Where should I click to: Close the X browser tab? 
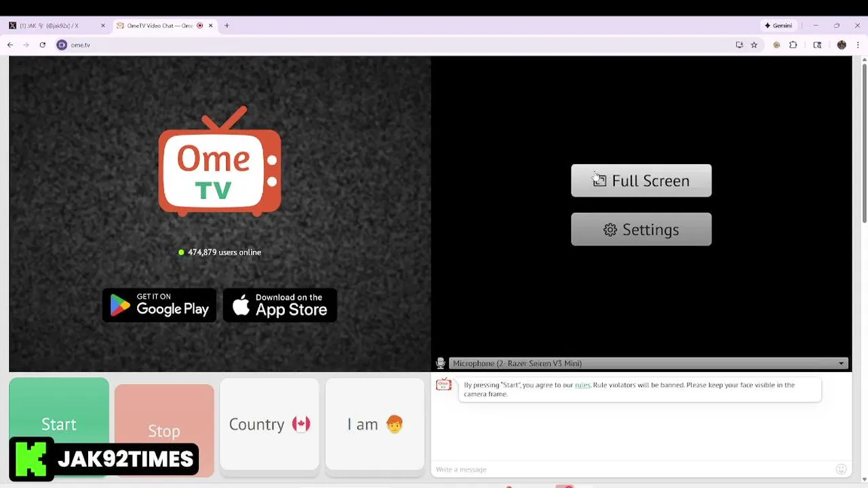(x=103, y=26)
